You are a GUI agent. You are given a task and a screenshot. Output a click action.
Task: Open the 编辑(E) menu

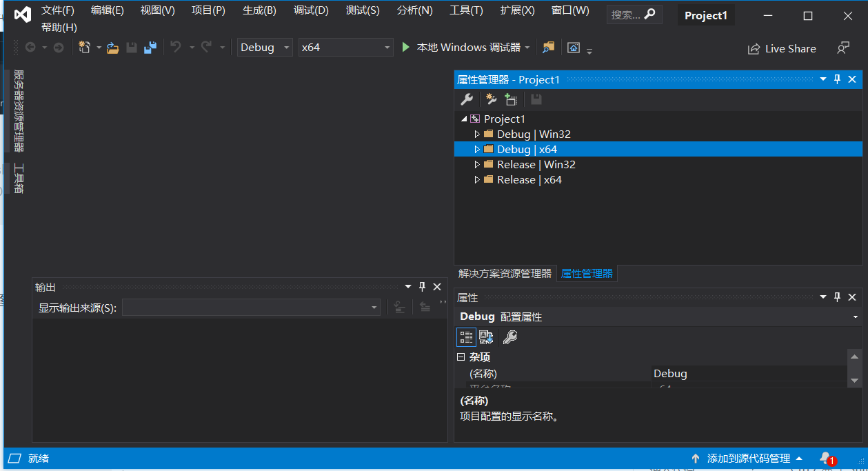108,10
